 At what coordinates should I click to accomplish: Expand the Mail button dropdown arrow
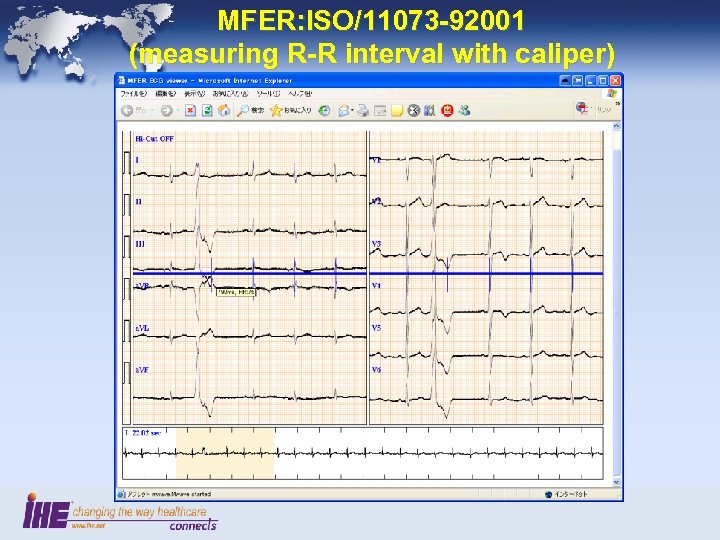(352, 111)
